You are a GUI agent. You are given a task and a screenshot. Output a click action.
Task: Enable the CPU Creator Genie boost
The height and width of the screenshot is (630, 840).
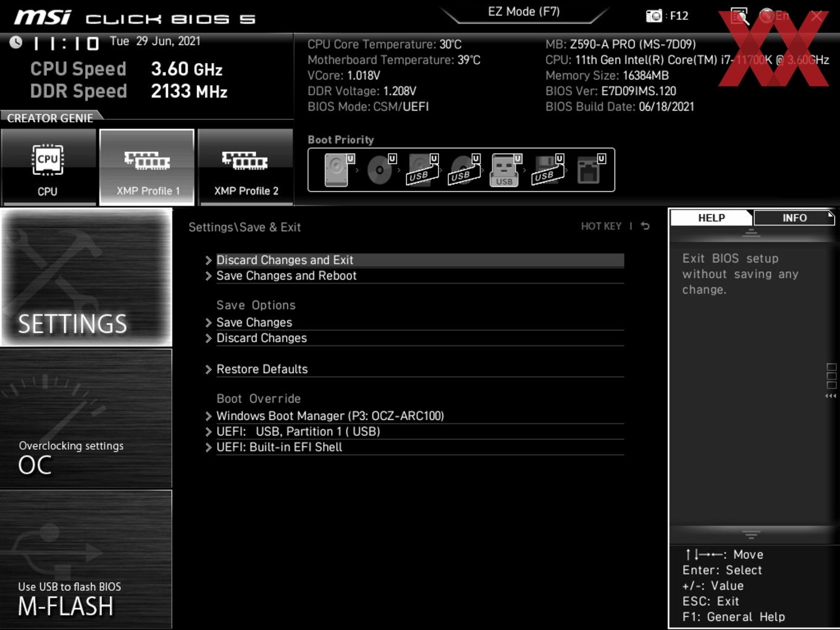(48, 167)
